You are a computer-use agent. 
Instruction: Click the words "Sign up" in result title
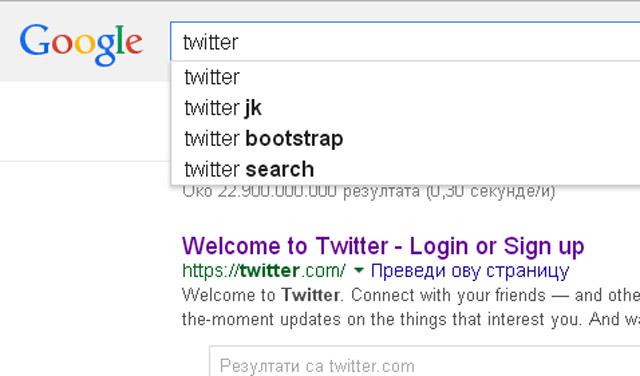click(544, 247)
